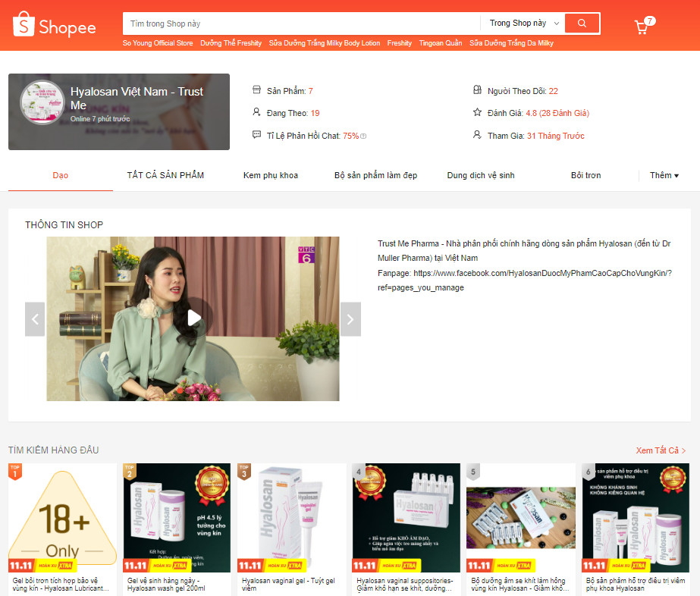Viewport: 700px width, 596px height.
Task: Click the Facebook fanpage URL text
Action: tap(525, 280)
